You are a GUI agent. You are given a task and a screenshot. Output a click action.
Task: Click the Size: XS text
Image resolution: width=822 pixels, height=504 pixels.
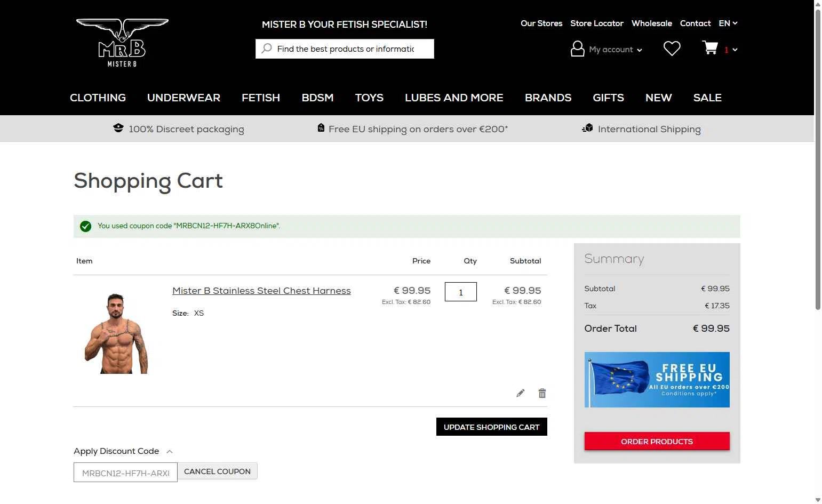188,313
